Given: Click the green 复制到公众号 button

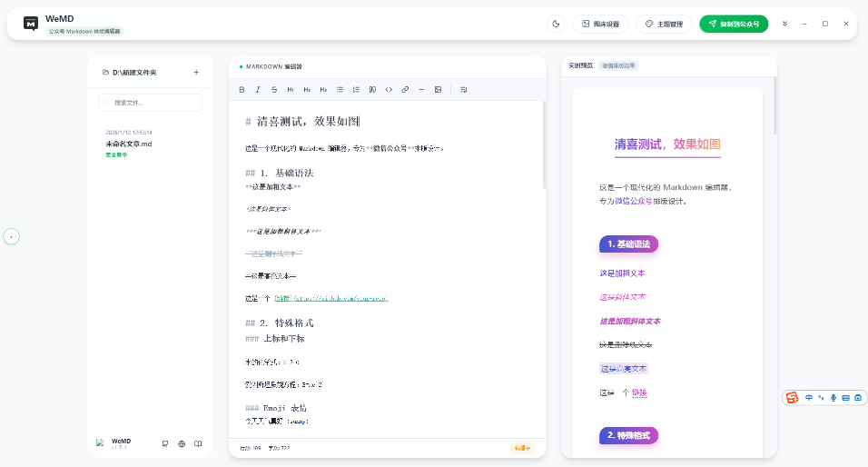Looking at the screenshot, I should coord(735,24).
